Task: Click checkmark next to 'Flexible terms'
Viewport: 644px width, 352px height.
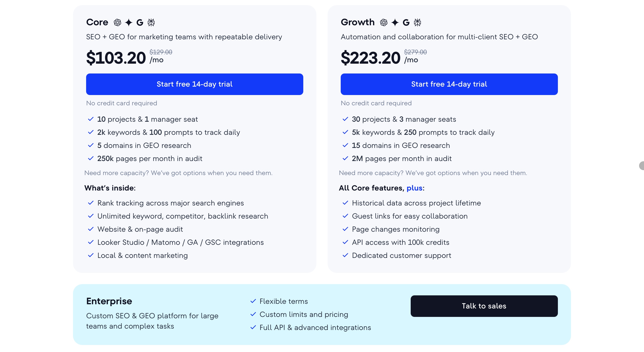Action: click(x=253, y=301)
